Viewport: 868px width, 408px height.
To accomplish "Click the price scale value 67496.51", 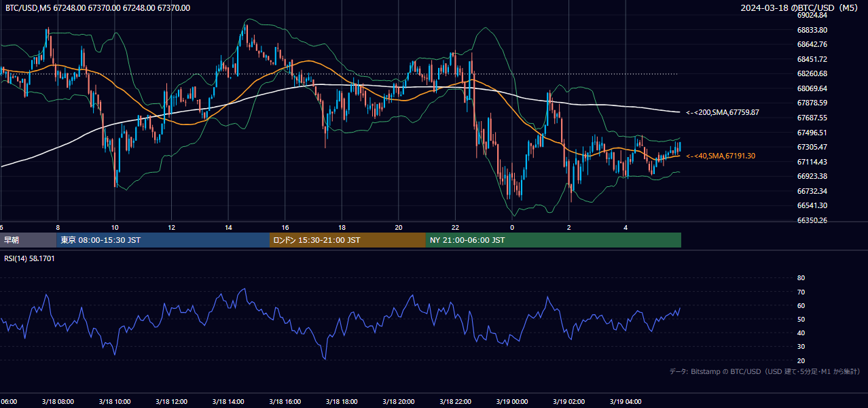I will pos(812,133).
